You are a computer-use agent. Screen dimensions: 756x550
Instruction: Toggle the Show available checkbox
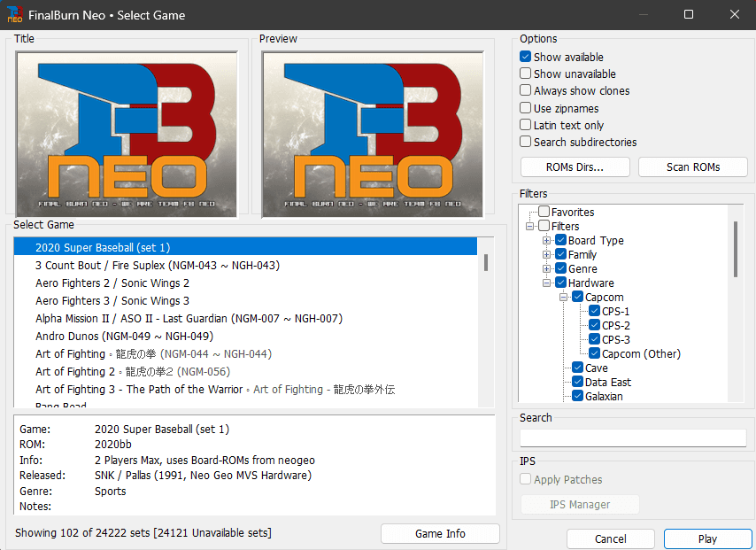click(x=526, y=57)
